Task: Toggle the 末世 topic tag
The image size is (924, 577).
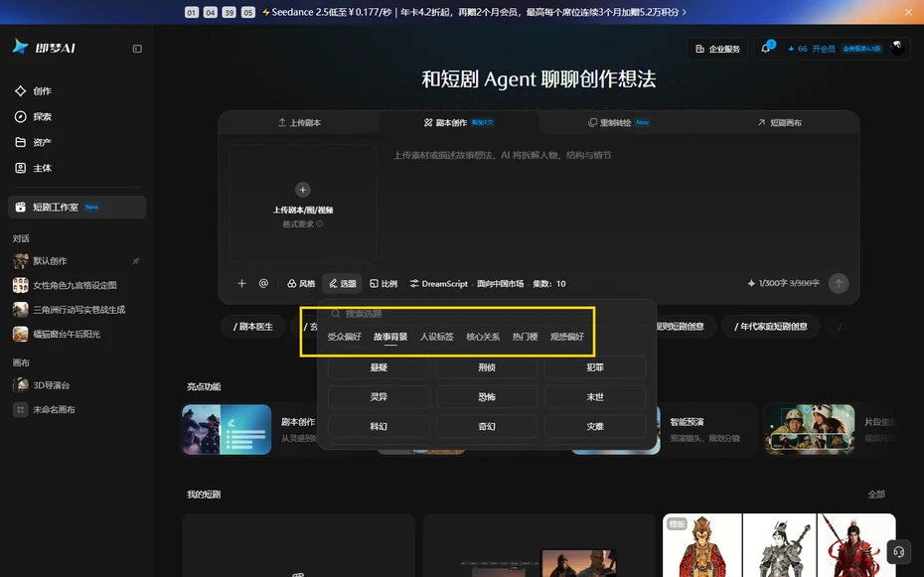Action: click(595, 397)
